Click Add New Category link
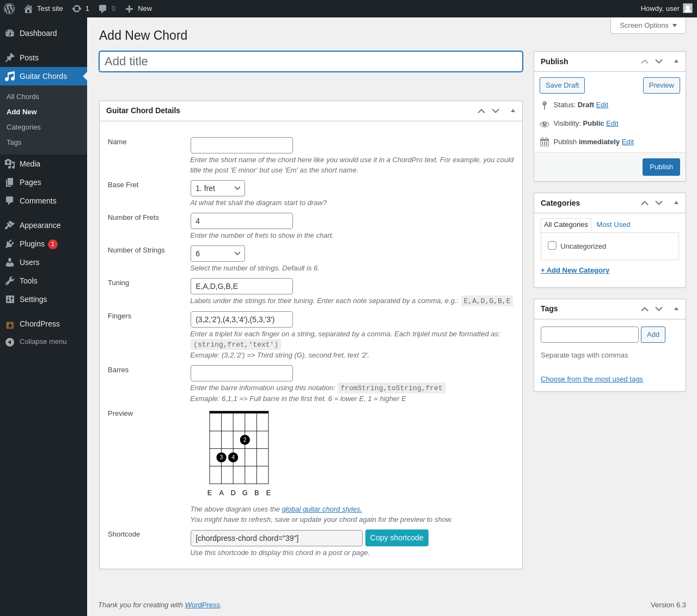697x616 pixels. pyautogui.click(x=575, y=270)
